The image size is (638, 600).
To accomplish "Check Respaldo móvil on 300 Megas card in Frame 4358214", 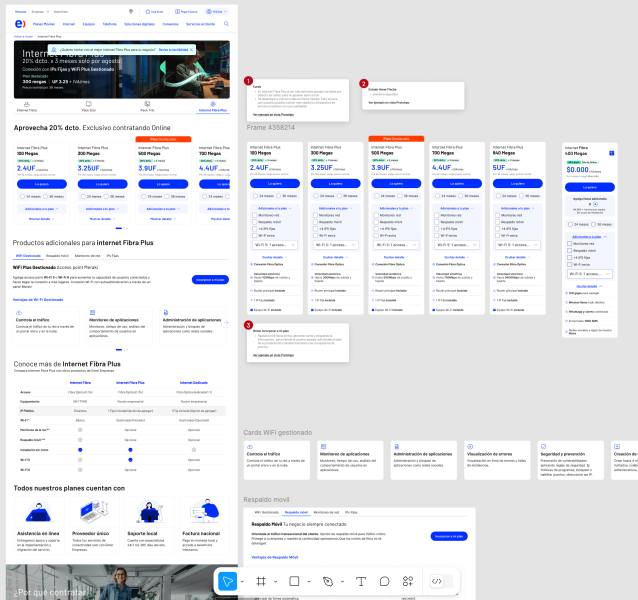I will (x=315, y=222).
